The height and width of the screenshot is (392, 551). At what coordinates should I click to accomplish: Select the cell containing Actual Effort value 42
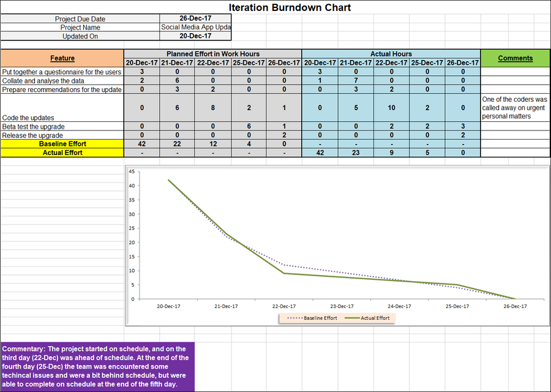(x=318, y=153)
